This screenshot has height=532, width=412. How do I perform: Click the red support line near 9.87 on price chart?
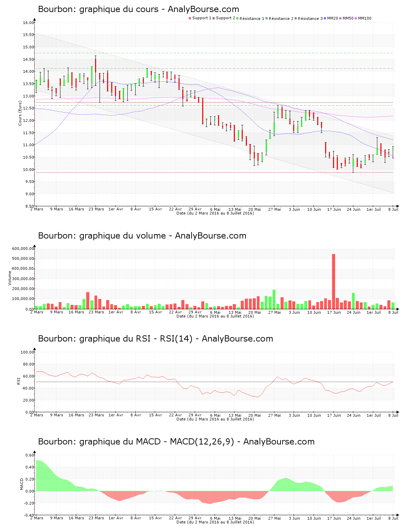(215, 172)
